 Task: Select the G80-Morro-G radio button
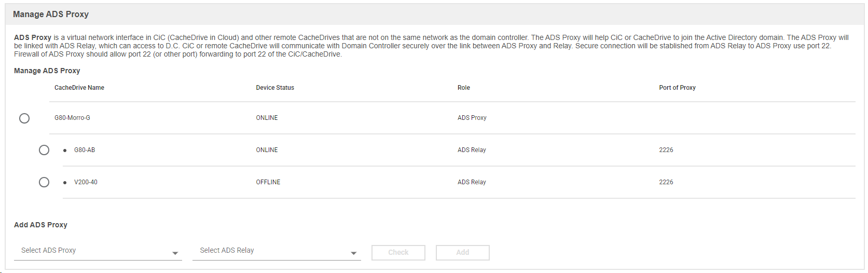(24, 118)
